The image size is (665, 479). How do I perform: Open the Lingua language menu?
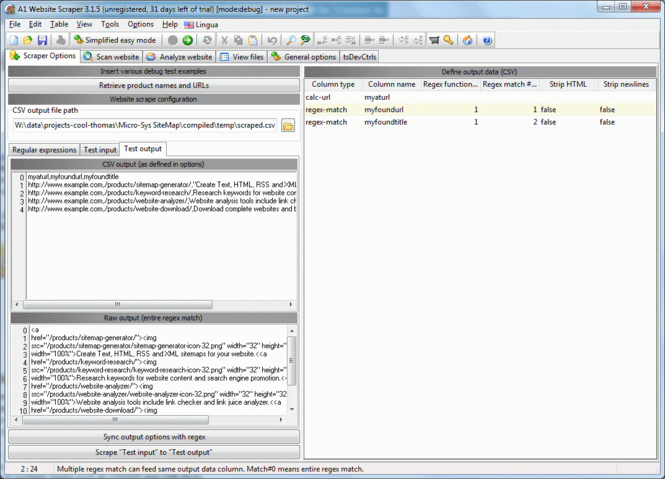tap(201, 25)
